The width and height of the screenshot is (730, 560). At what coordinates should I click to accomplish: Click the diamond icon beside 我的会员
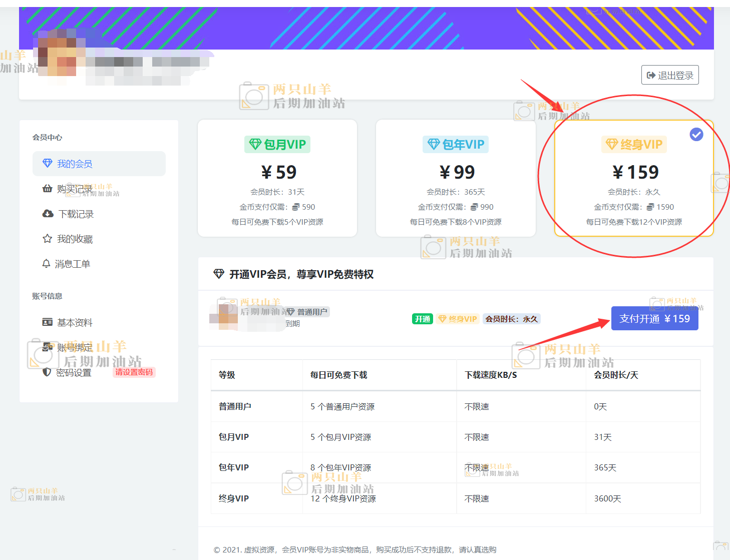[x=48, y=164]
